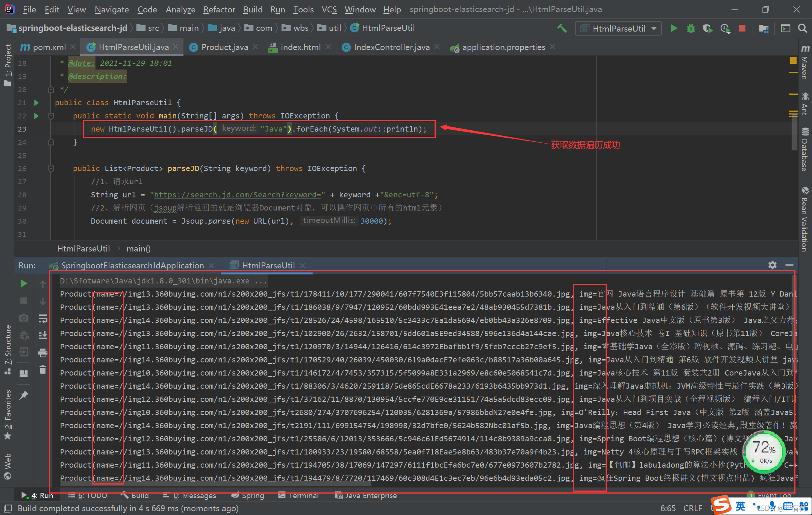Hide the Run tool window

tap(789, 265)
